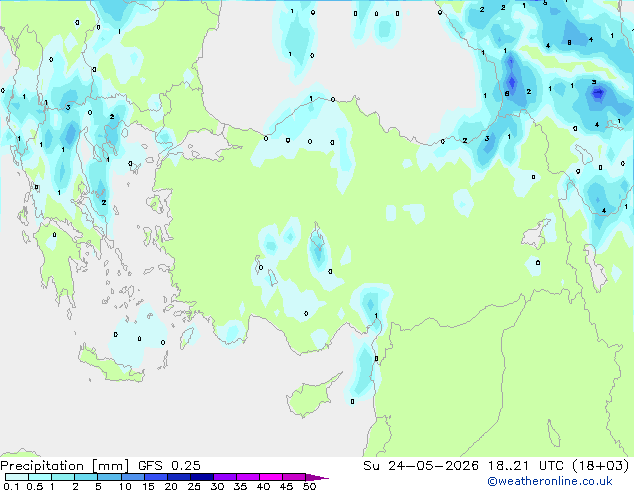
Task: Pick the 1–2 mm legend color swatch
Action: pyautogui.click(x=63, y=477)
